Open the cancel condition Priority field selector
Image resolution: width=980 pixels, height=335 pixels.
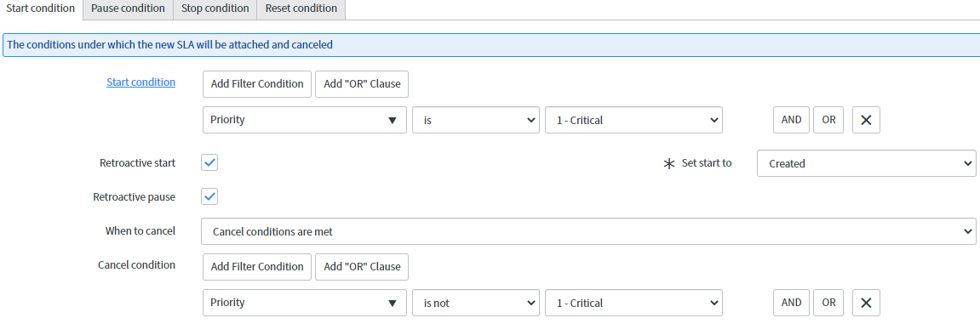tap(304, 303)
